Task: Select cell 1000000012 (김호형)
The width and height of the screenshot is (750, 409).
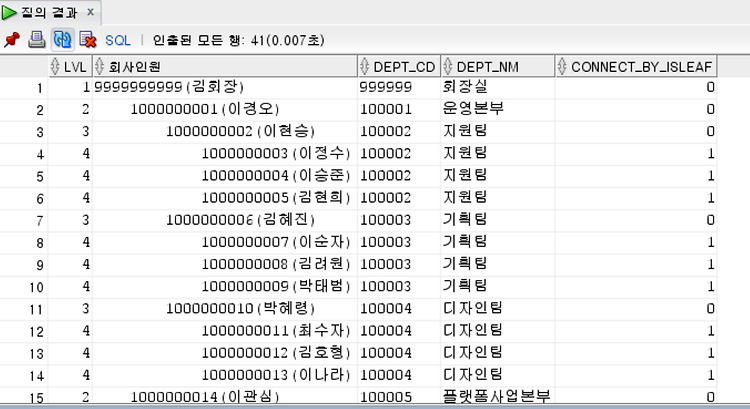Action: [x=225, y=353]
